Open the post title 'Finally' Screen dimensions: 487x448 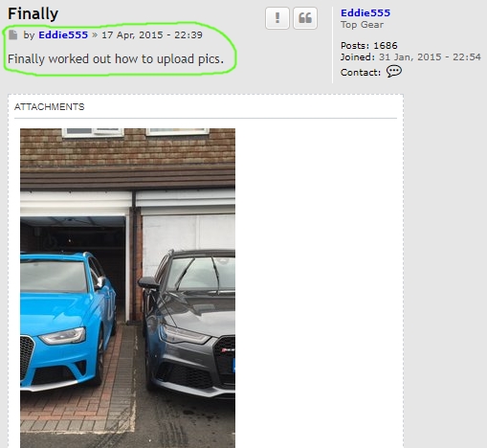tap(33, 13)
